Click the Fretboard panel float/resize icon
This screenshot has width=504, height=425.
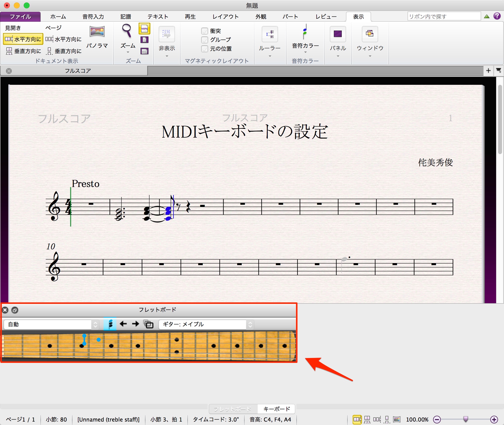click(x=15, y=310)
